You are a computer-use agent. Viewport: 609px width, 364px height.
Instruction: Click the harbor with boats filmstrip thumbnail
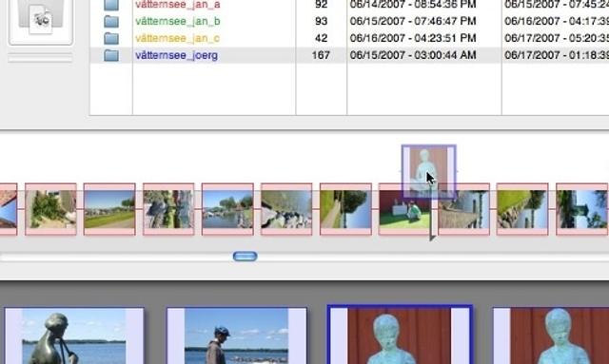click(227, 209)
